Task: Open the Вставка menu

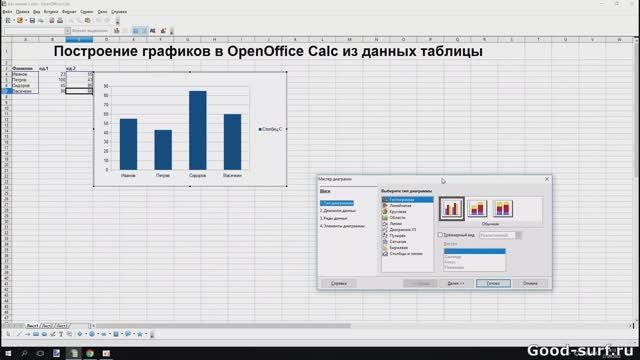Action: (51, 12)
